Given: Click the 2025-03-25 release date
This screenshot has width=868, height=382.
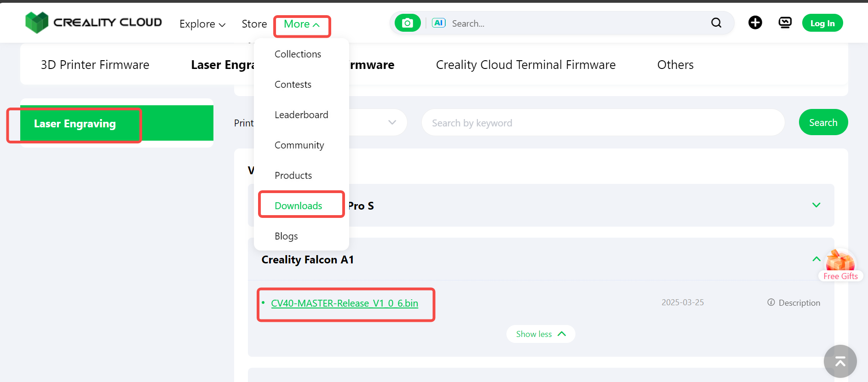Looking at the screenshot, I should point(683,302).
